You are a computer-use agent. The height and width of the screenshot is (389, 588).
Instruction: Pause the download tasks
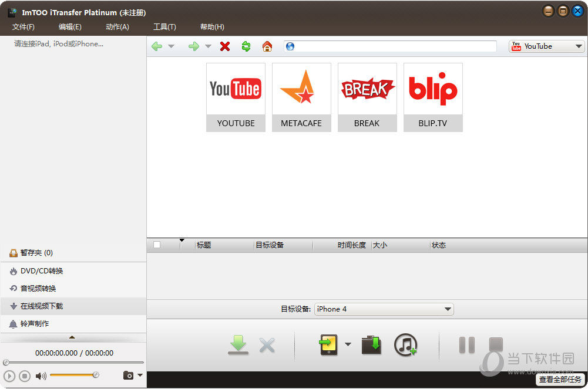[467, 345]
